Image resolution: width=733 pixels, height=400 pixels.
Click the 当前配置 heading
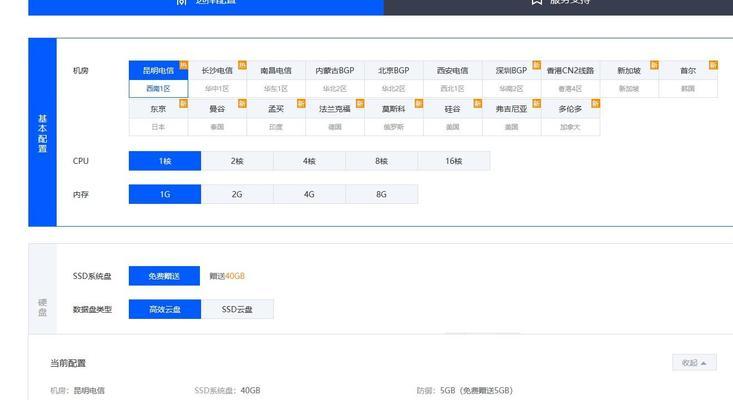tap(68, 363)
